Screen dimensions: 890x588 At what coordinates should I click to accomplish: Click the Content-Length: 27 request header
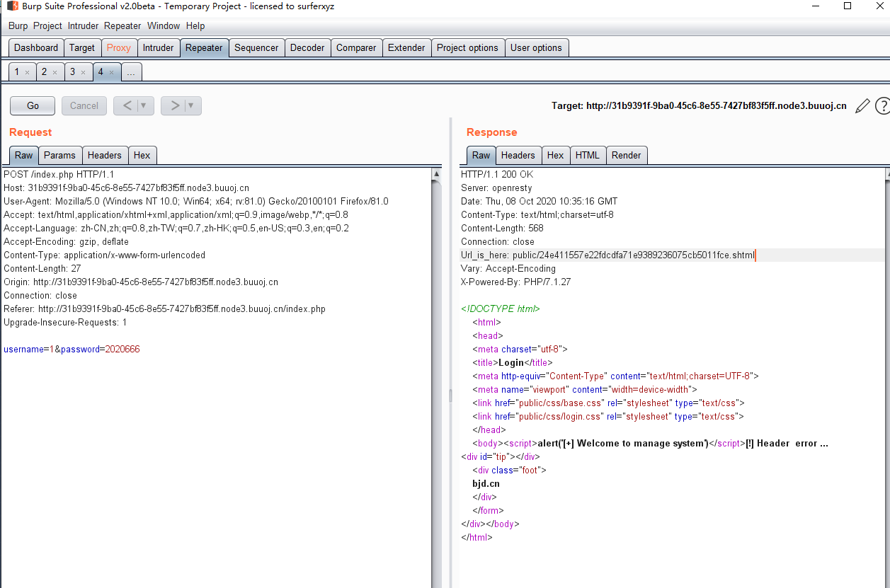coord(42,269)
